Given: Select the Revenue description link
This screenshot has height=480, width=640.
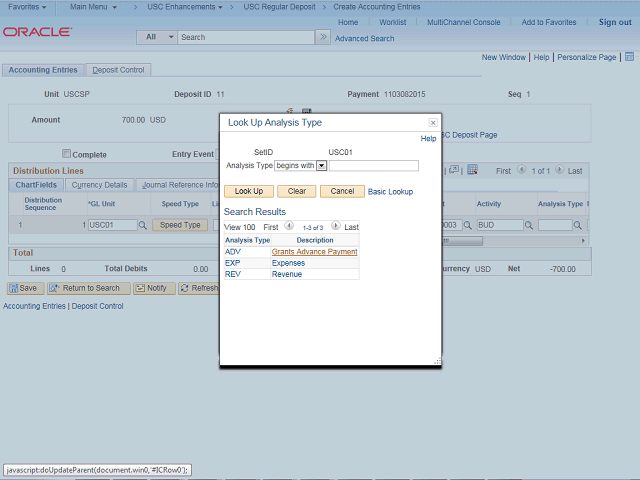Looking at the screenshot, I should pyautogui.click(x=287, y=274).
